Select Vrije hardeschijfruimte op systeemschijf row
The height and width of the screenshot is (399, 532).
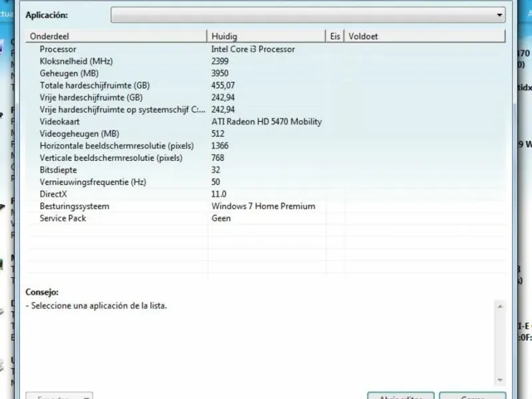pyautogui.click(x=265, y=110)
